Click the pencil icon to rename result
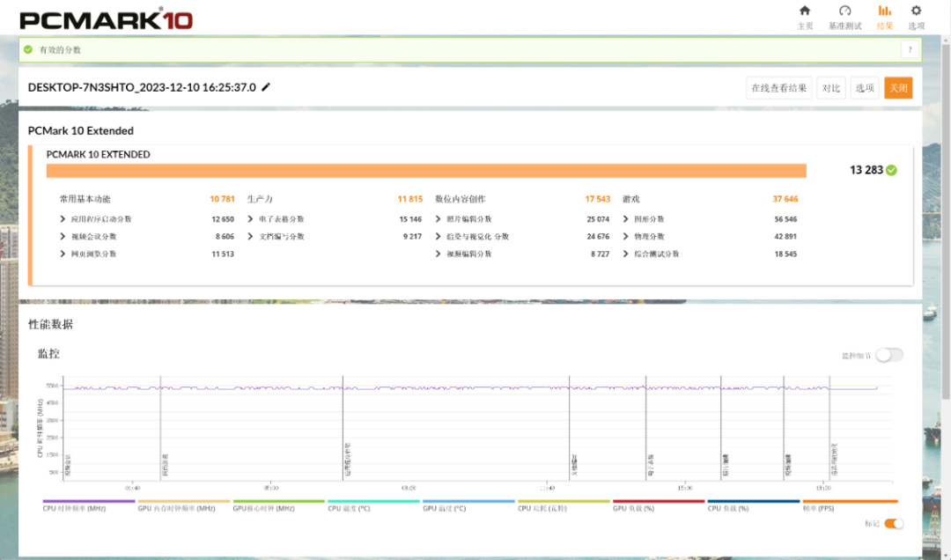This screenshot has width=951, height=560. [x=266, y=87]
